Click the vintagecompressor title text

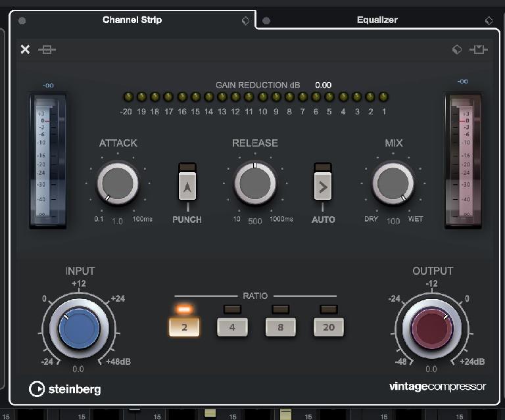point(437,386)
